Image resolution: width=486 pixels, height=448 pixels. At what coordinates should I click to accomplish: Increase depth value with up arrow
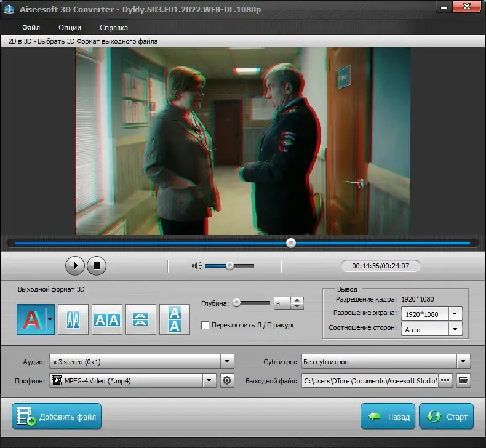coord(297,300)
